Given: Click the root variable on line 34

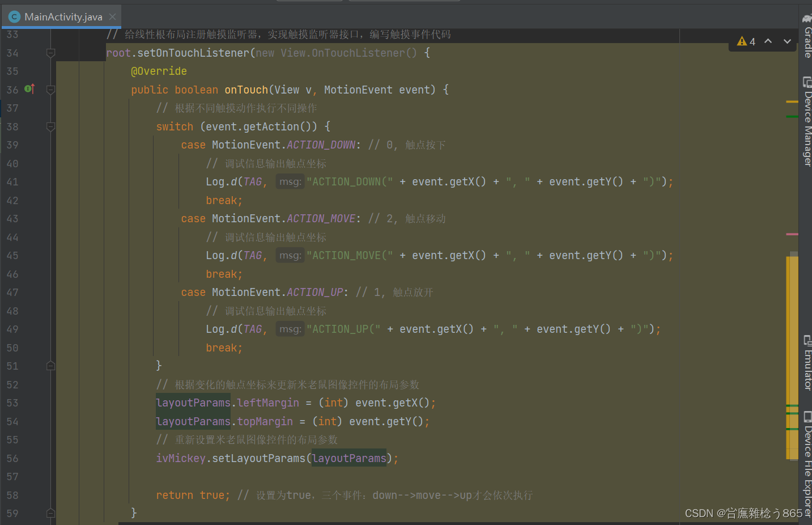Looking at the screenshot, I should coord(118,53).
